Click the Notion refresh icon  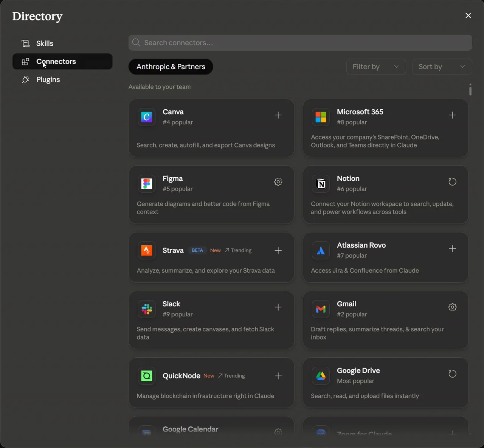[452, 182]
